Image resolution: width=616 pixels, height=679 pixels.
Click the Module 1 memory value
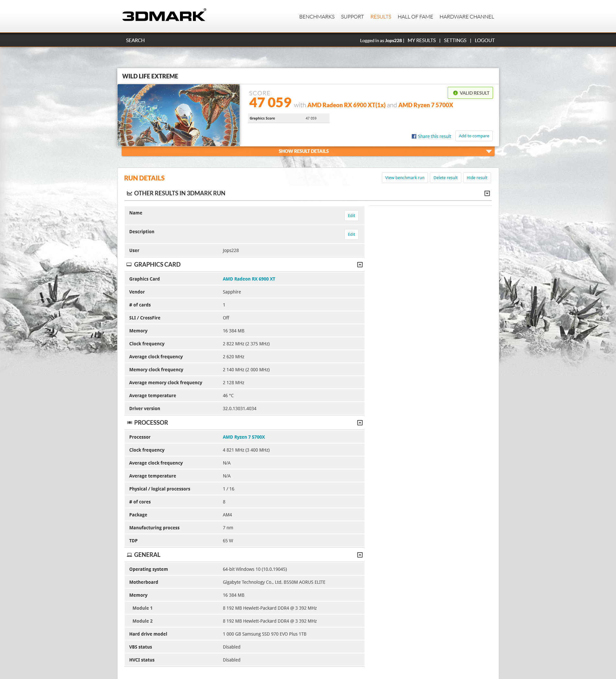point(270,608)
